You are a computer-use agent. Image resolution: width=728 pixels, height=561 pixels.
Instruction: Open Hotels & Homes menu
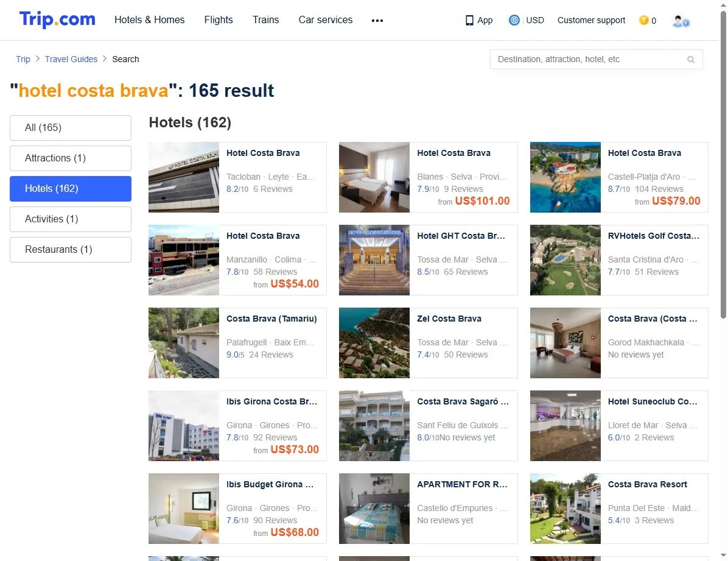150,20
